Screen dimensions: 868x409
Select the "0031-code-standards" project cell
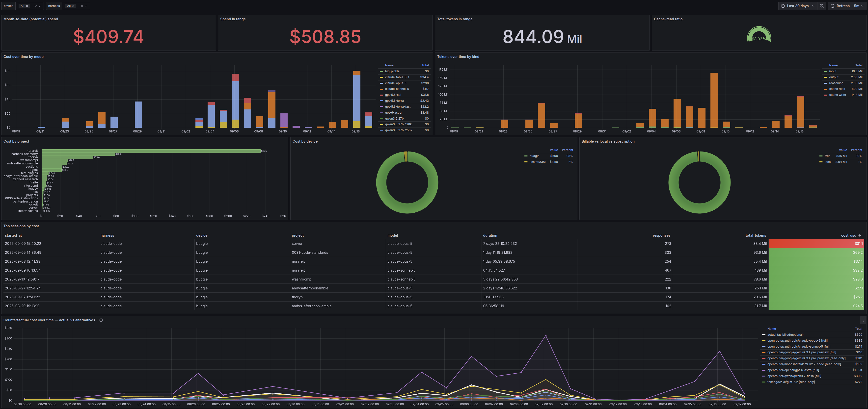point(338,252)
